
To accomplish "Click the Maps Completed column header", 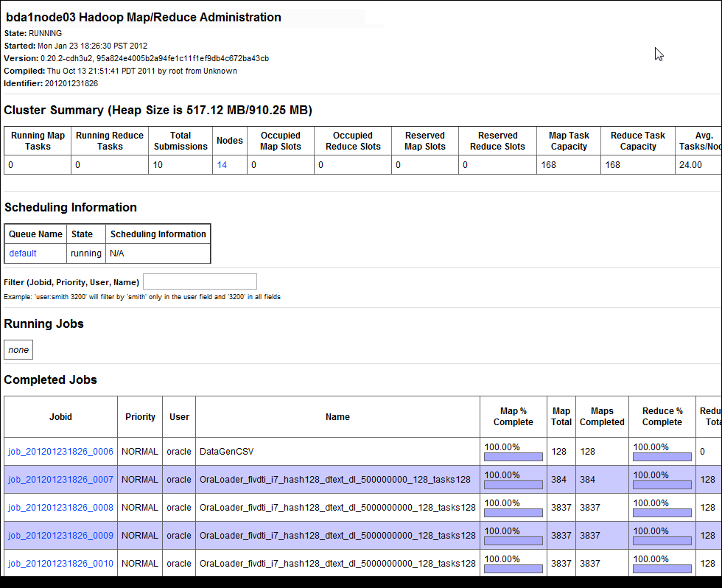I will click(x=602, y=416).
